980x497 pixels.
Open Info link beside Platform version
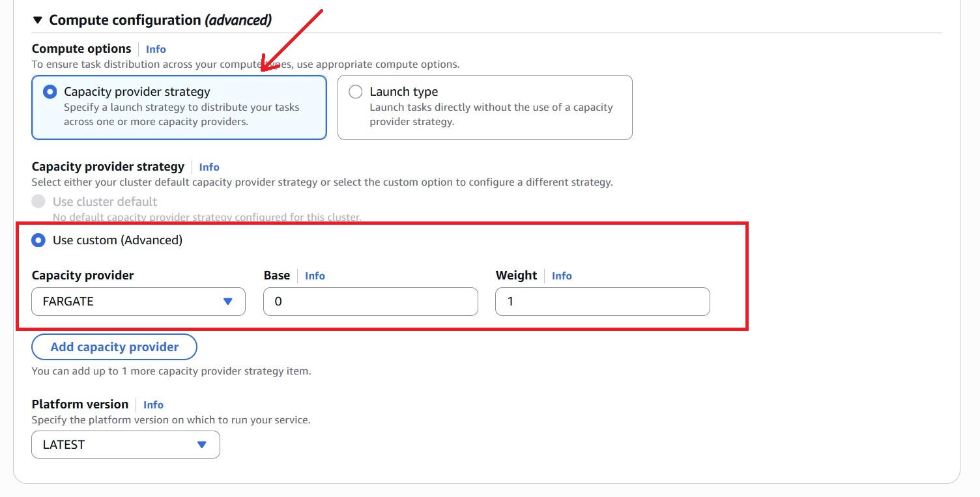click(153, 405)
